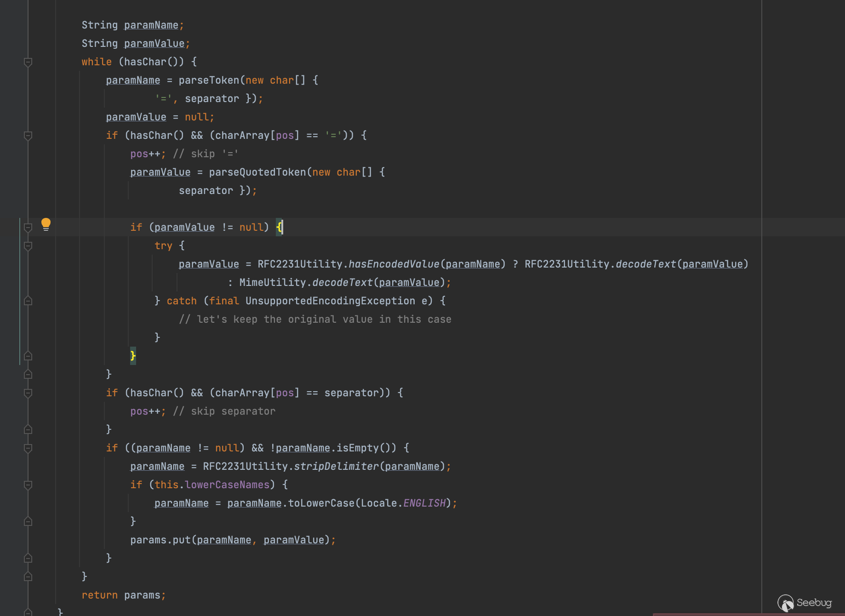Fold the if (paramValue != null) block
This screenshot has width=845, height=616.
[x=28, y=228]
